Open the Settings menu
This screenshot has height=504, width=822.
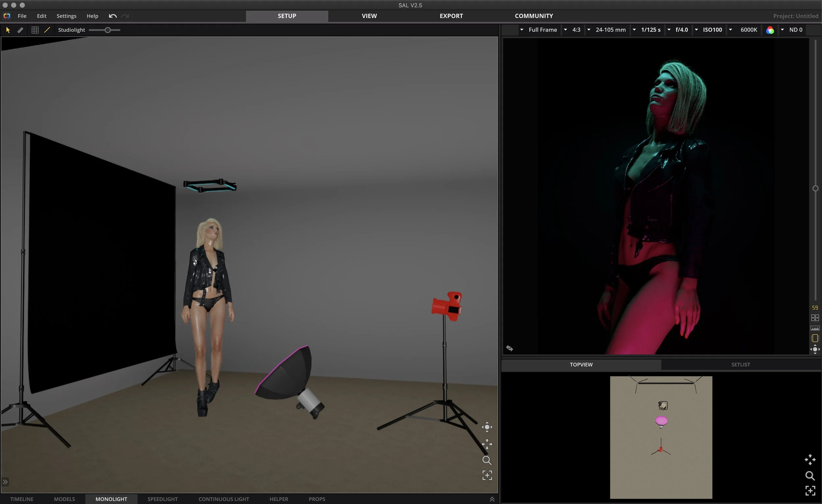click(x=66, y=16)
